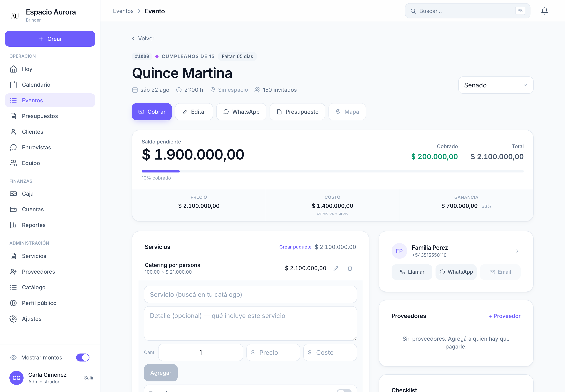The width and height of the screenshot is (565, 392).
Task: Open Hoy in the sidebar
Action: coord(50,69)
